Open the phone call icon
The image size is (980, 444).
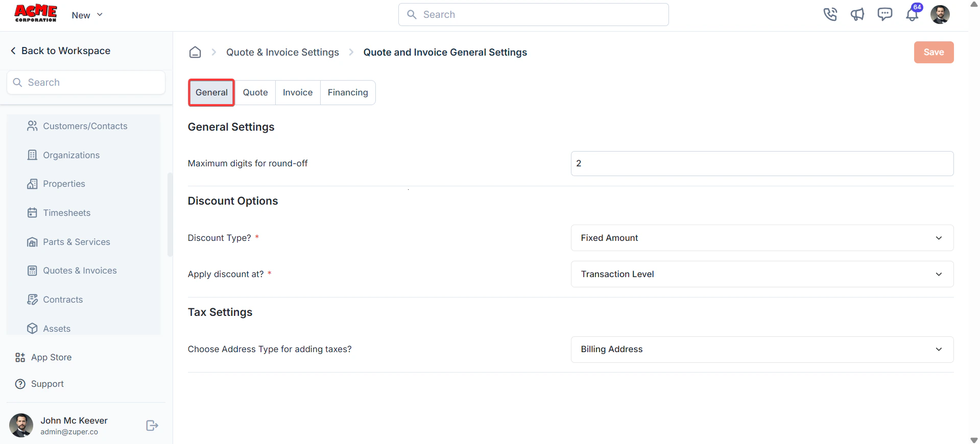pos(830,14)
